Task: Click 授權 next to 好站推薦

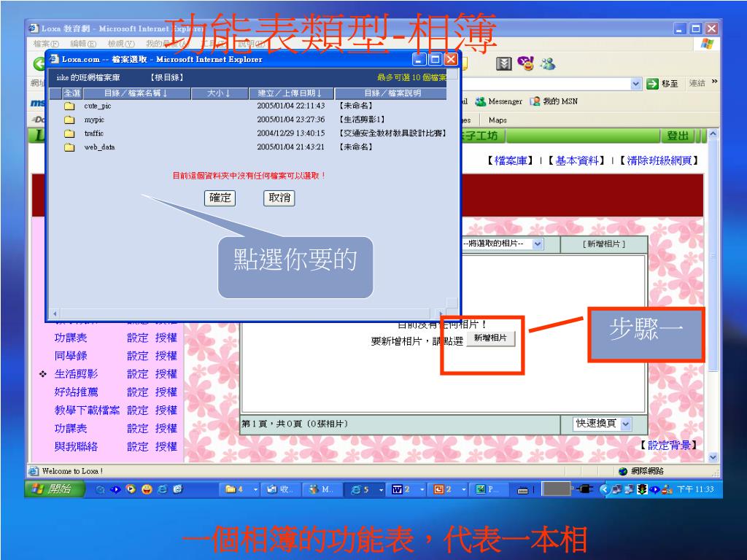Action: click(x=166, y=392)
